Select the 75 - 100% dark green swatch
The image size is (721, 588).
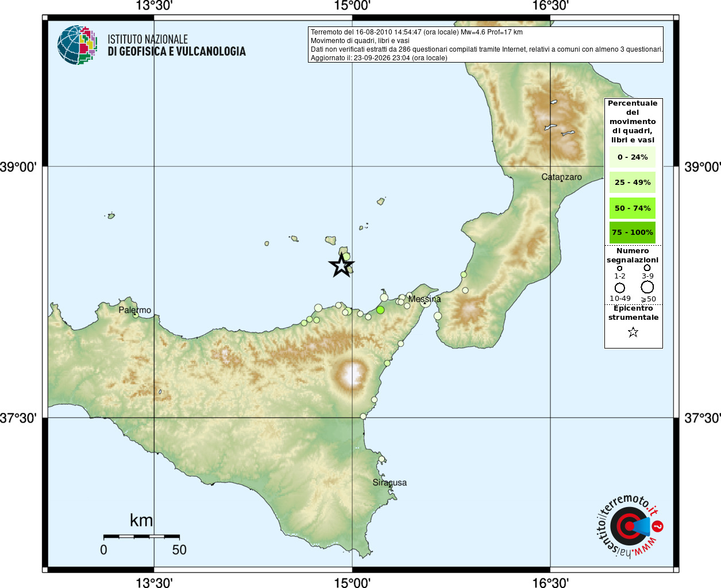click(633, 233)
